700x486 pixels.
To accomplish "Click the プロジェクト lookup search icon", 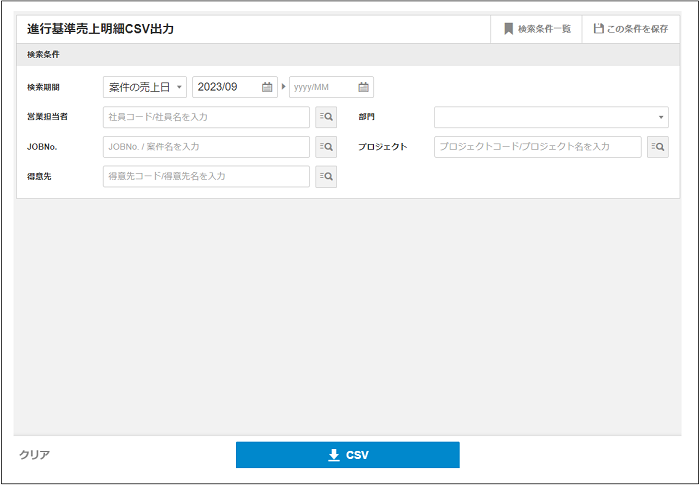I will click(x=657, y=147).
